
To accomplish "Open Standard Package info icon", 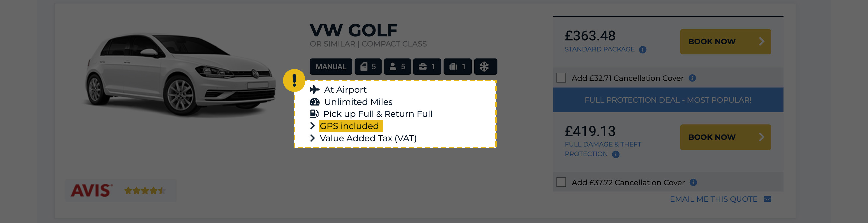I will click(x=643, y=50).
